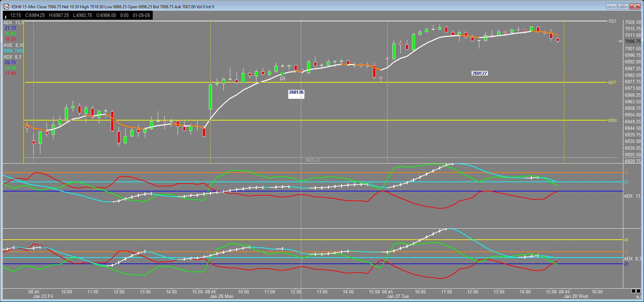Select the 260126 date label box
Image resolution: width=644 pixels, height=302 pixels.
[x=296, y=92]
